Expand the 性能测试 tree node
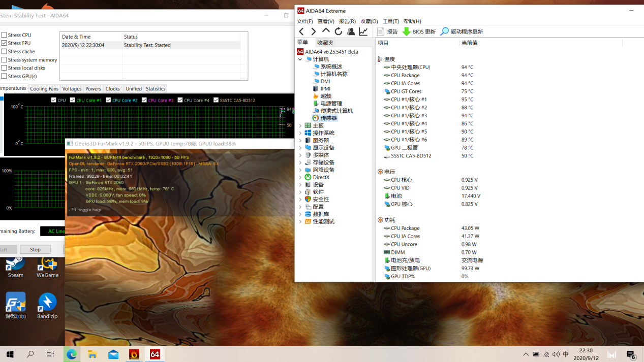This screenshot has width=644, height=362. click(300, 222)
